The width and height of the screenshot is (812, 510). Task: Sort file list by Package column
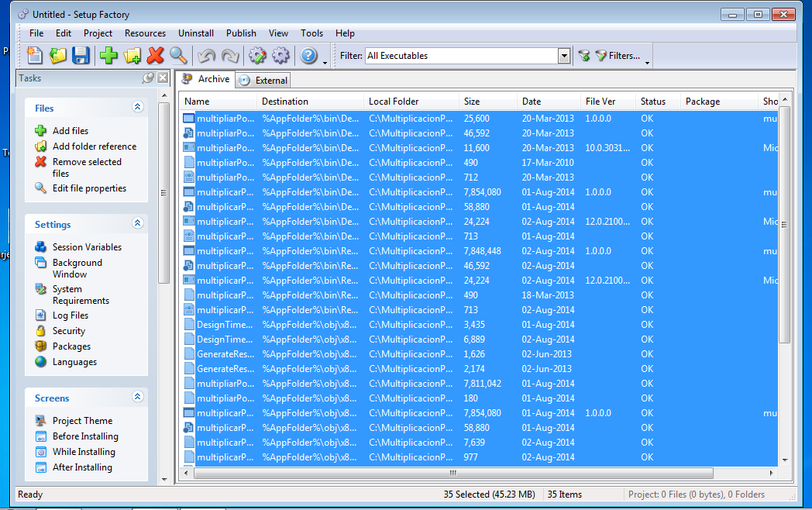pos(719,102)
